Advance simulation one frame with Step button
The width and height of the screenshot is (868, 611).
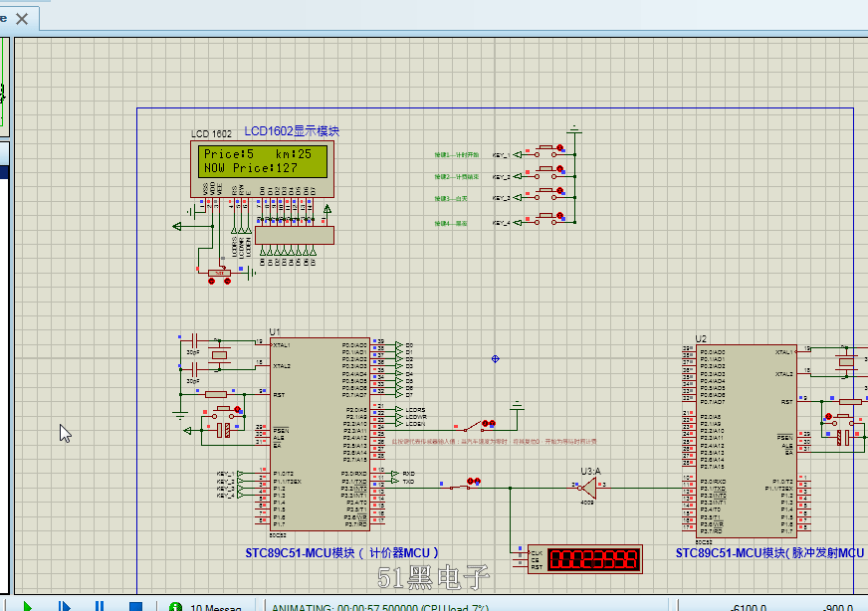pos(65,607)
